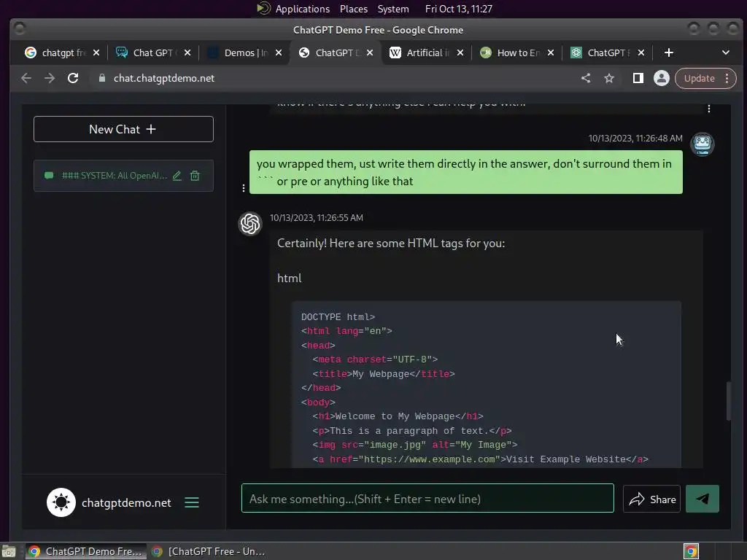
Task: Close the 'Demos | In' tab
Action: click(279, 52)
